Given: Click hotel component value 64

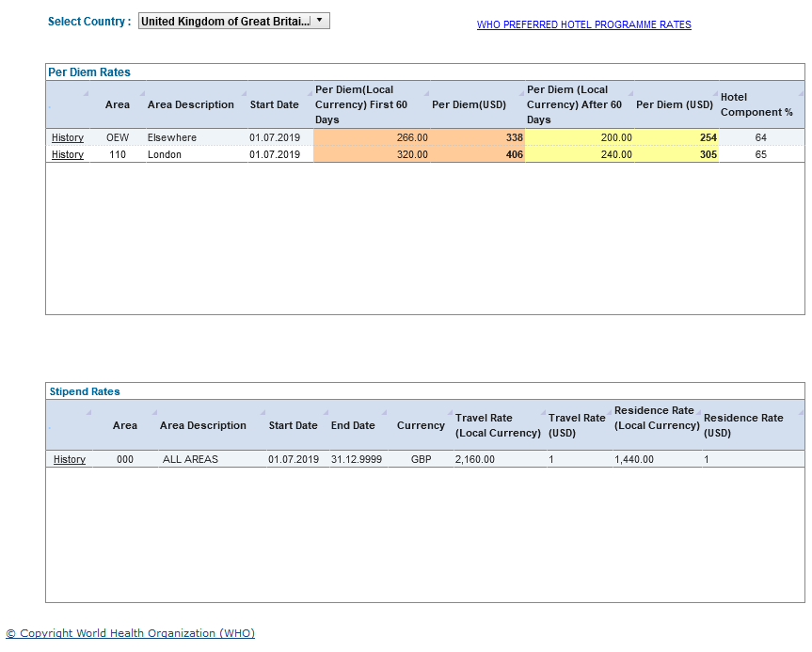Looking at the screenshot, I should 761,137.
